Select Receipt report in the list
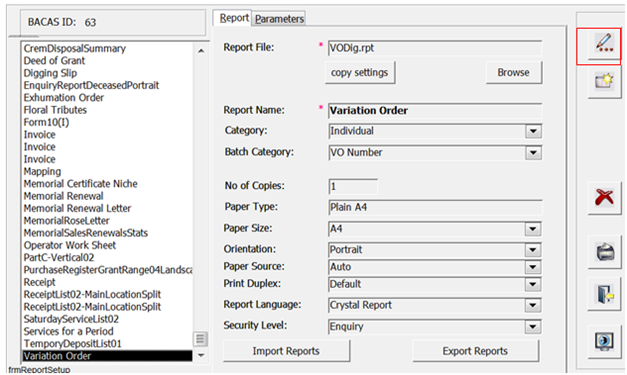 (39, 282)
